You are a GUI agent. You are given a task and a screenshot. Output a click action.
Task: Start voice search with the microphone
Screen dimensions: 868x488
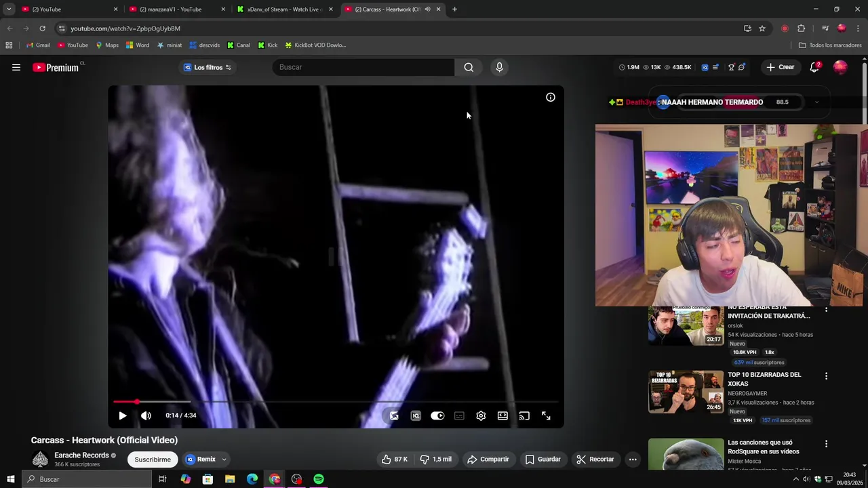pyautogui.click(x=499, y=67)
